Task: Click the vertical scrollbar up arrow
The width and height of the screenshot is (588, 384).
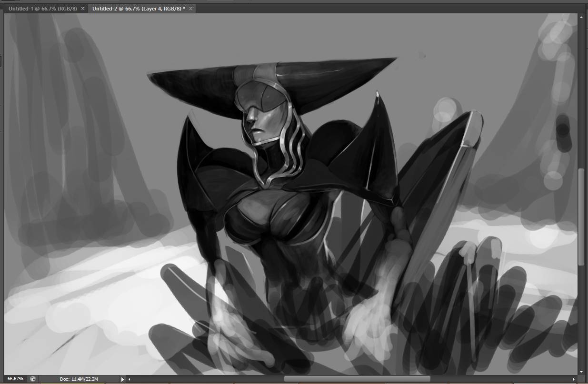Action: pyautogui.click(x=581, y=17)
